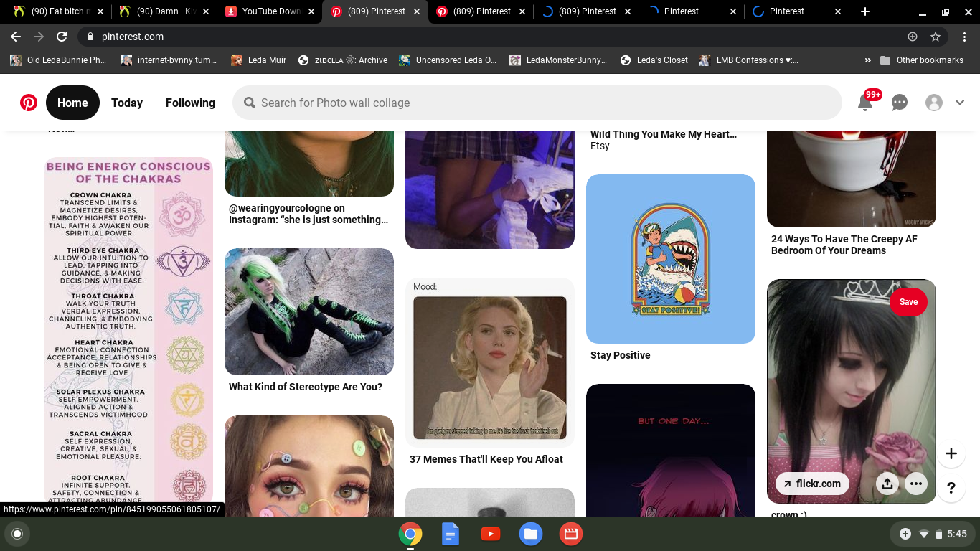Open the ZIBELLA Archive bookmark
The image size is (980, 551).
coord(343,60)
